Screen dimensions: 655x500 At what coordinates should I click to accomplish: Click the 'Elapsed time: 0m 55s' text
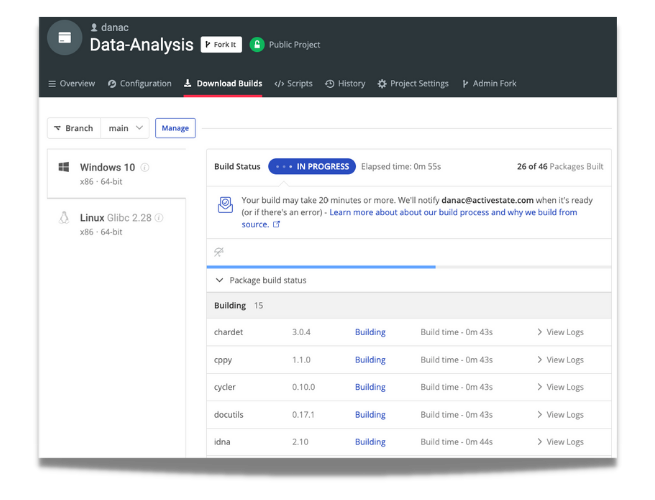[x=401, y=167]
